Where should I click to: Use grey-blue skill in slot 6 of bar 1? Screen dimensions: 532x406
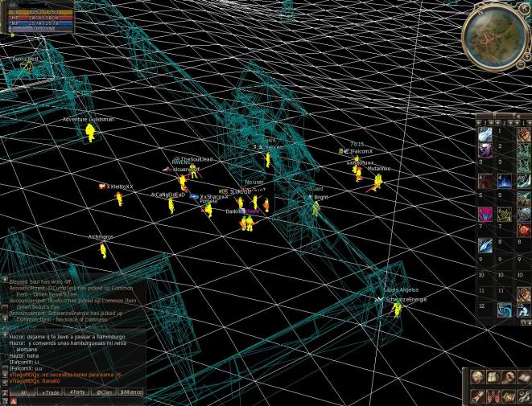524,214
